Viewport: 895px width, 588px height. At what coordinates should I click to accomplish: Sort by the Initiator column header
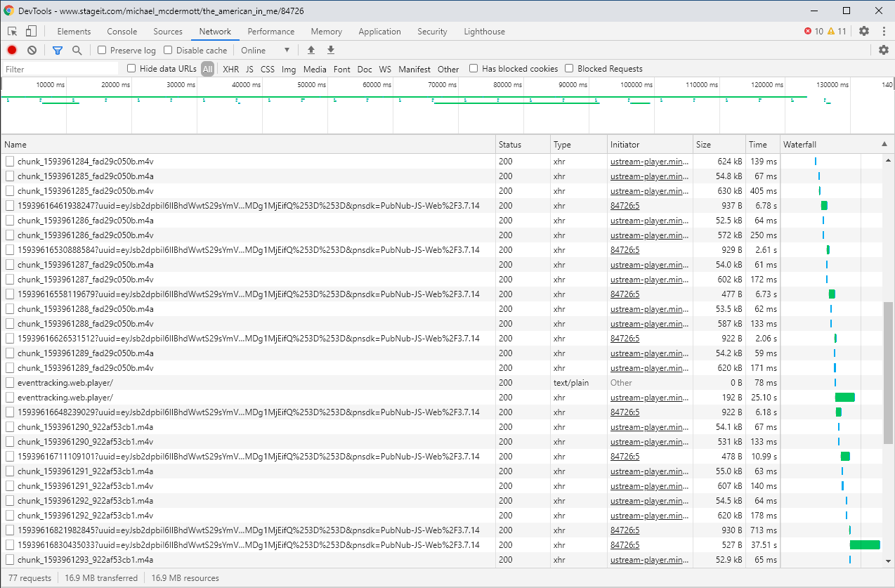651,144
